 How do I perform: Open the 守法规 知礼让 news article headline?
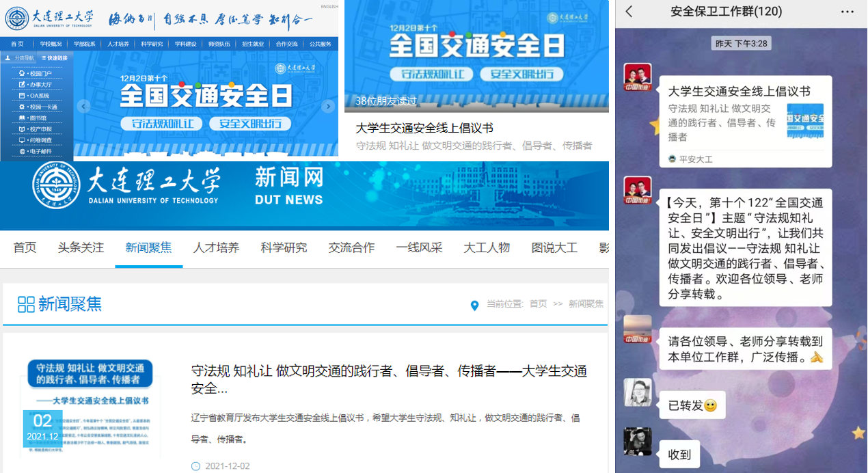pyautogui.click(x=388, y=379)
